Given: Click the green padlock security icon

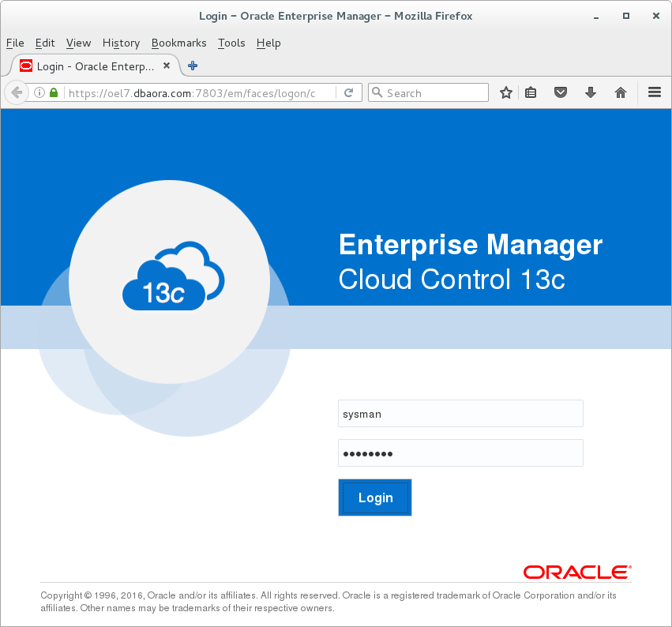Looking at the screenshot, I should click(x=54, y=92).
